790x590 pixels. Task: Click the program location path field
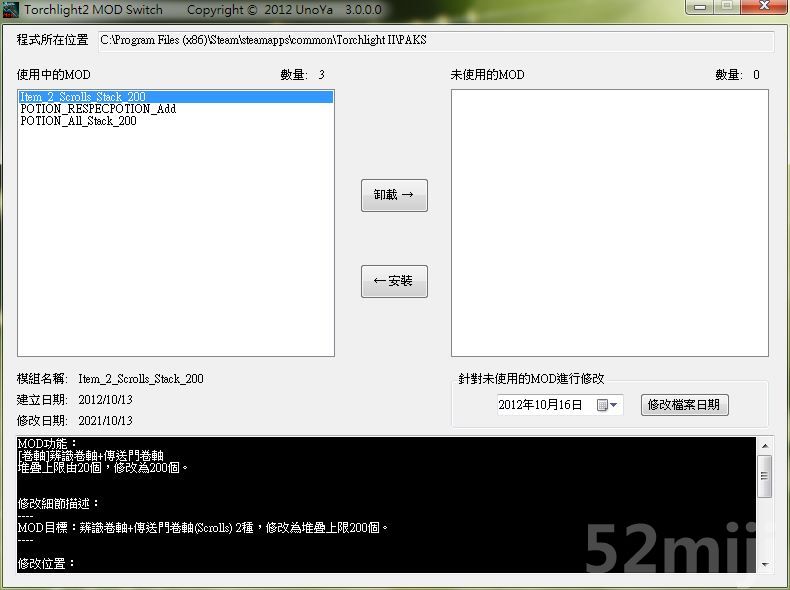tap(435, 40)
